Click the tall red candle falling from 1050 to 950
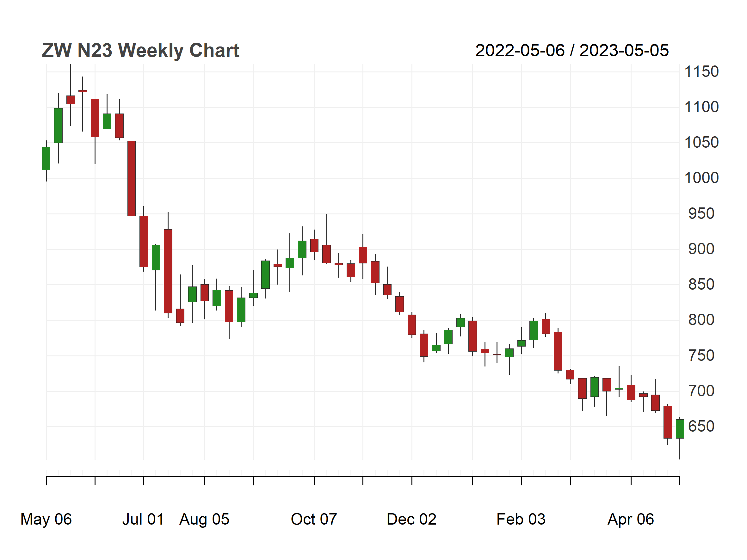This screenshot has width=747, height=560. [131, 179]
